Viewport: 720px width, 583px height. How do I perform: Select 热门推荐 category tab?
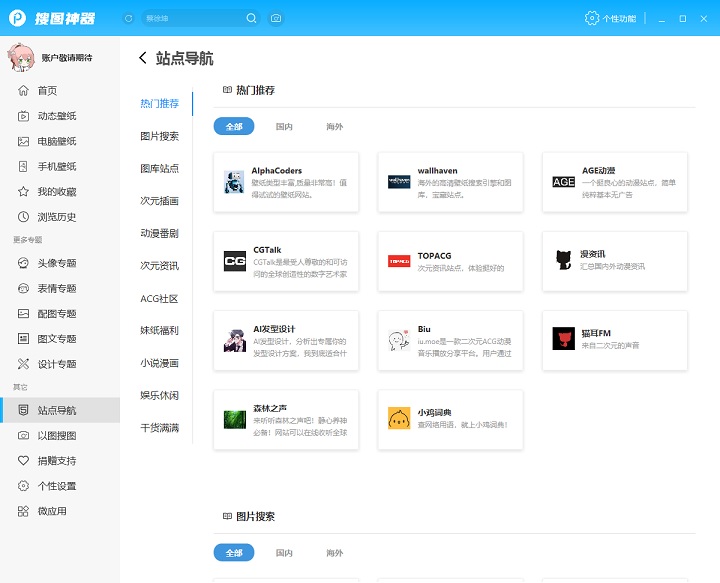point(159,104)
